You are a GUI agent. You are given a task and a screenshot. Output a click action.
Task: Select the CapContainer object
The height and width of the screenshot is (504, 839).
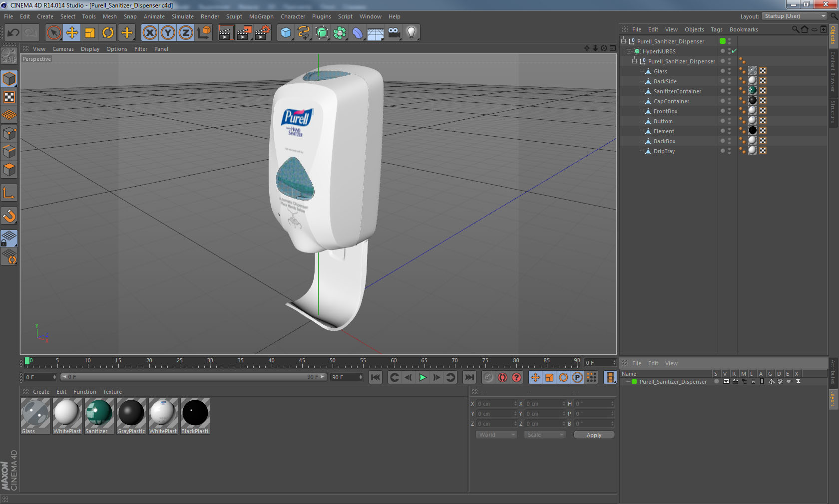point(671,101)
